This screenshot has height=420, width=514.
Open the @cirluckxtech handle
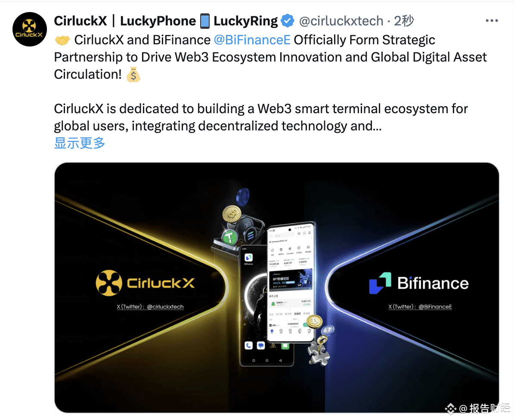tap(341, 21)
